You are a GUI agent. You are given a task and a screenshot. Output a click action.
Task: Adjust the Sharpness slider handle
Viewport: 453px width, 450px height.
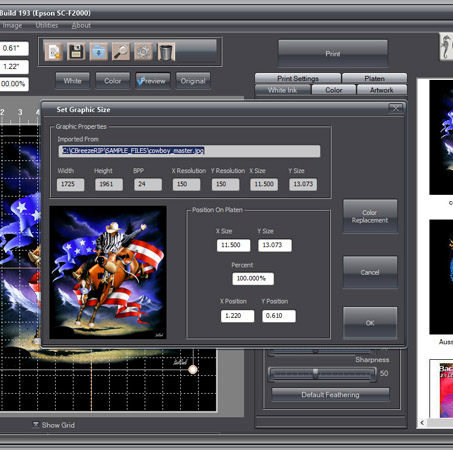pyautogui.click(x=315, y=373)
